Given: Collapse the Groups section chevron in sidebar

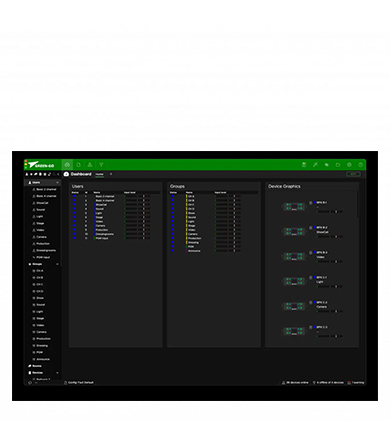Looking at the screenshot, I should (57, 264).
